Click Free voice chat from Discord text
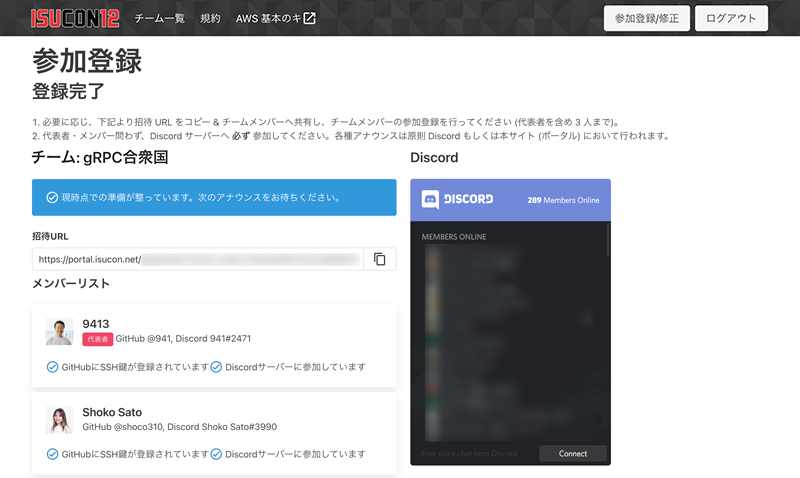800x478 pixels. [x=469, y=454]
